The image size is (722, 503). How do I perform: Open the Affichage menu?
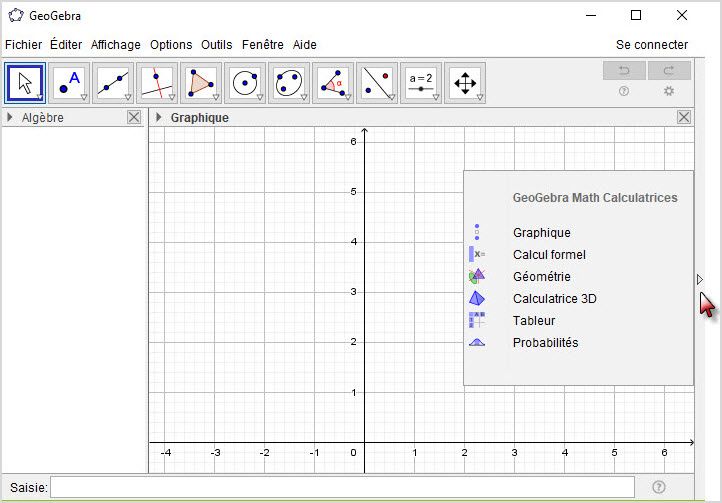[x=116, y=45]
